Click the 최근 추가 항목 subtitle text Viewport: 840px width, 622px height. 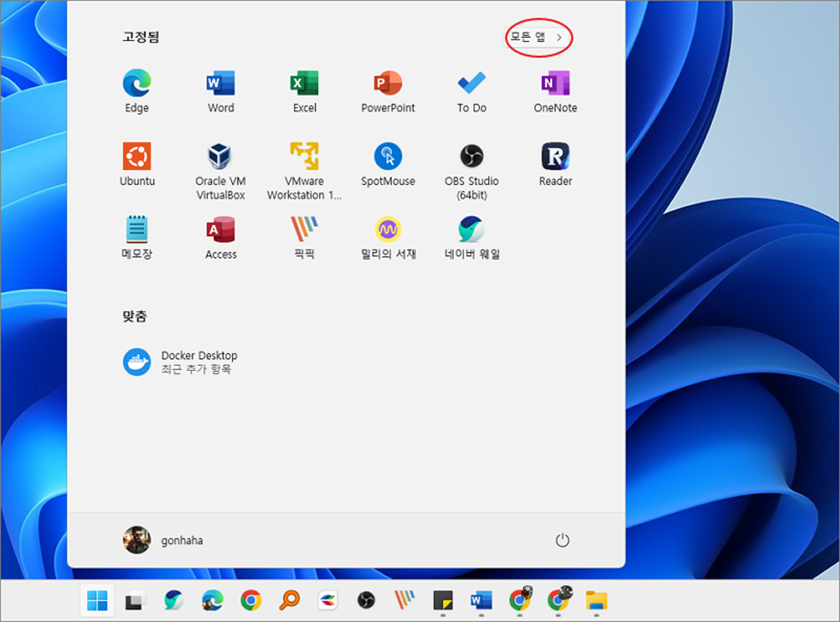(x=196, y=369)
